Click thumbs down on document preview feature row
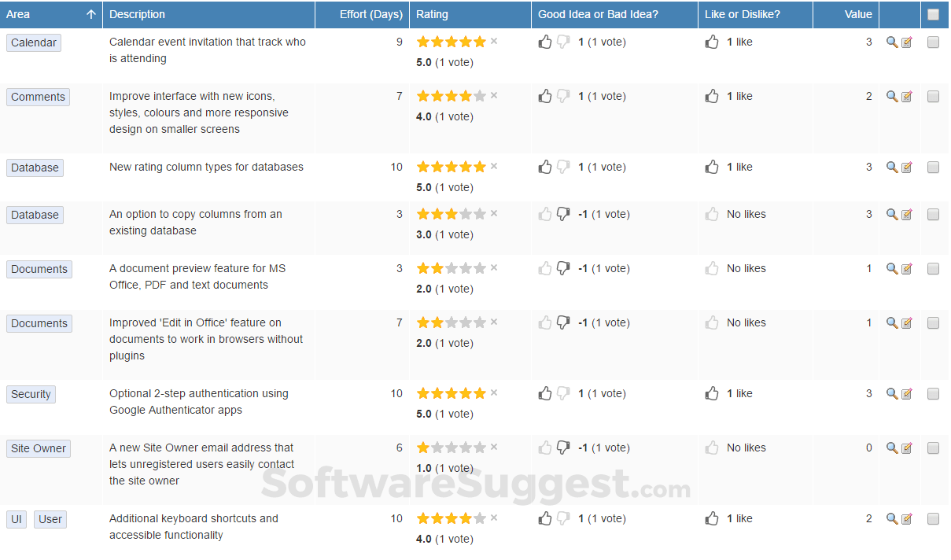This screenshot has width=951, height=560. click(x=563, y=268)
